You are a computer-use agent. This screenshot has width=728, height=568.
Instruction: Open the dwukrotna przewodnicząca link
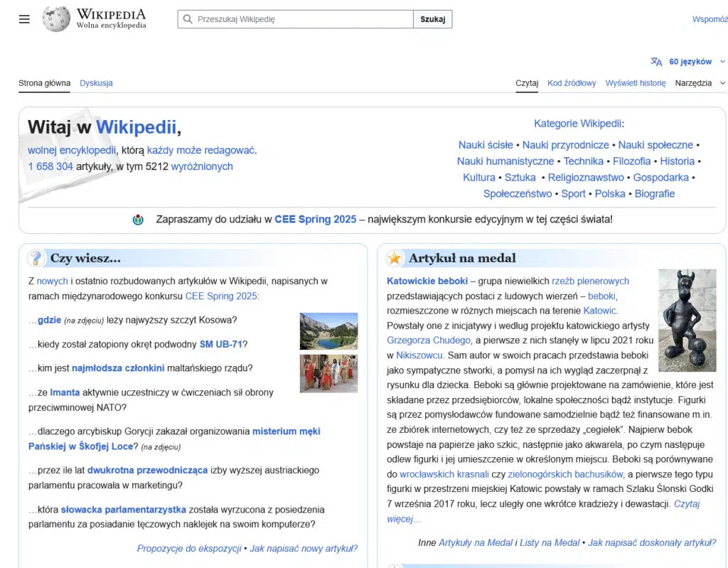[x=147, y=470]
